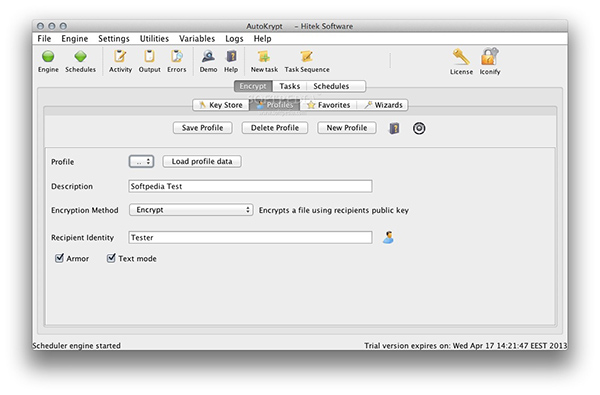Click the green Engine toolbar icon

pyautogui.click(x=48, y=57)
